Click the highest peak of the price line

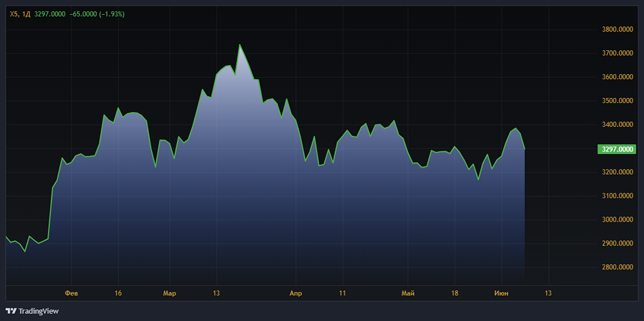[240, 45]
